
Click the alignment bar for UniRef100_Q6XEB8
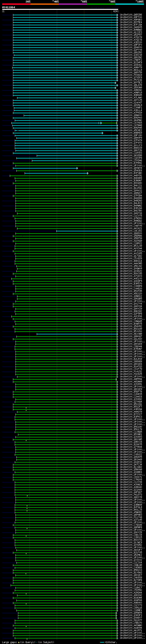[x=77, y=156]
